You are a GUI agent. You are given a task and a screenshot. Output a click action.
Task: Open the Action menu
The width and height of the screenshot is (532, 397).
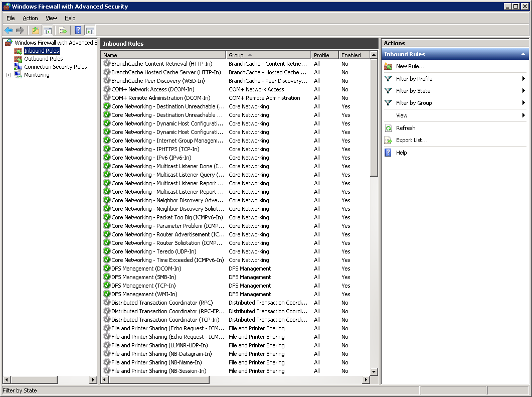pyautogui.click(x=30, y=19)
